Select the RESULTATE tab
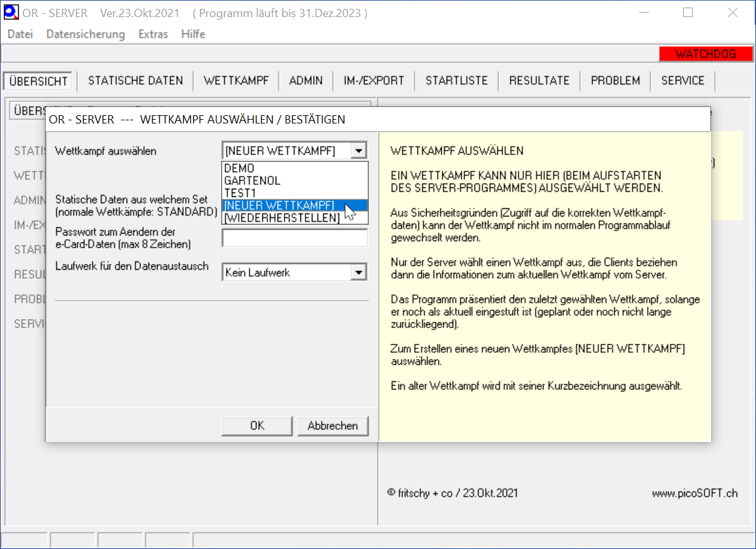The height and width of the screenshot is (549, 756). [539, 80]
